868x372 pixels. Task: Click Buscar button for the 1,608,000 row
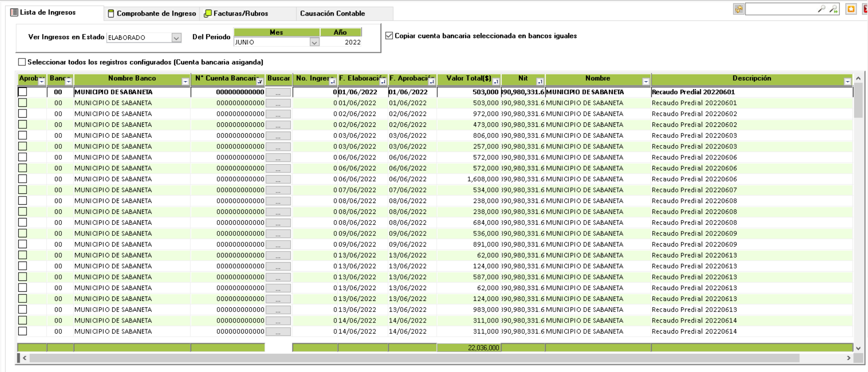point(278,179)
